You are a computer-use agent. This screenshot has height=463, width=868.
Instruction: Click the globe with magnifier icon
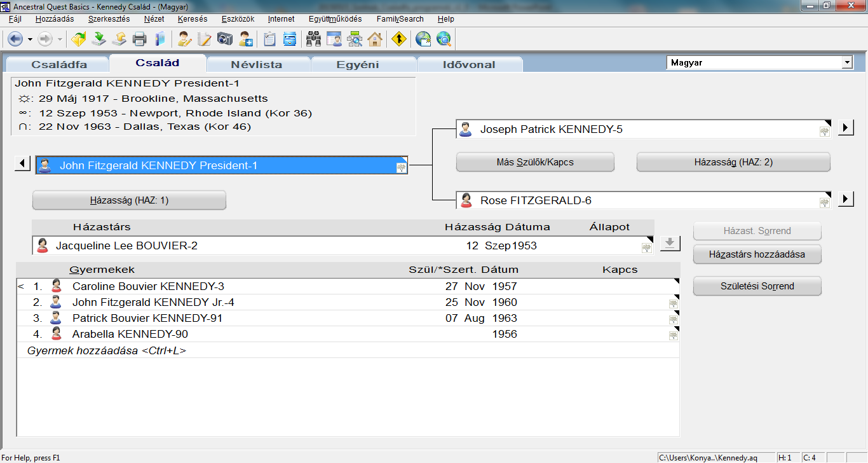click(x=444, y=39)
